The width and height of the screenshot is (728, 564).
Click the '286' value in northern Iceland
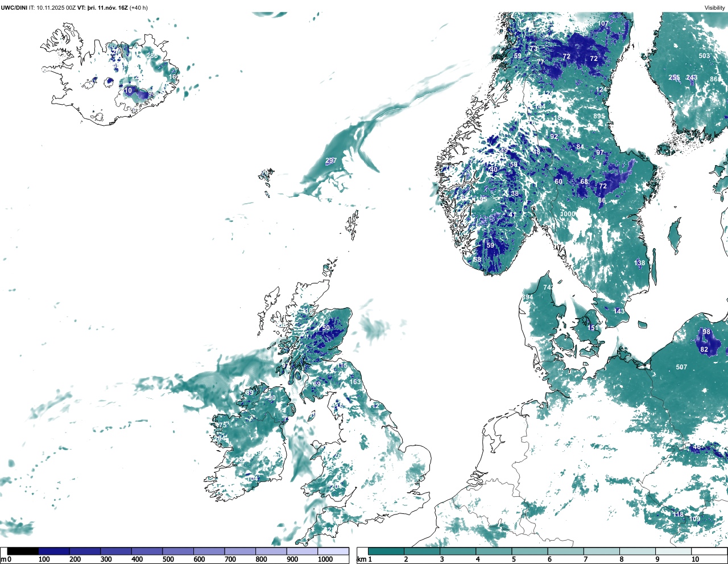(151, 56)
